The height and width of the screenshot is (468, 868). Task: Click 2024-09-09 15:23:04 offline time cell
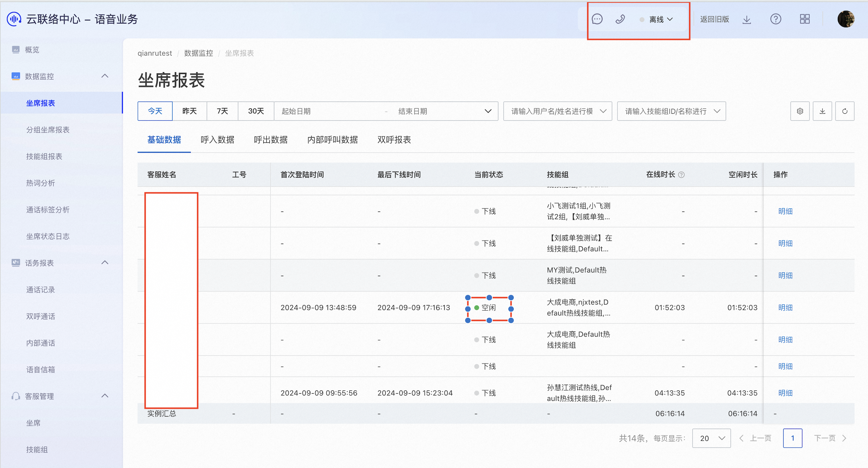click(x=415, y=393)
